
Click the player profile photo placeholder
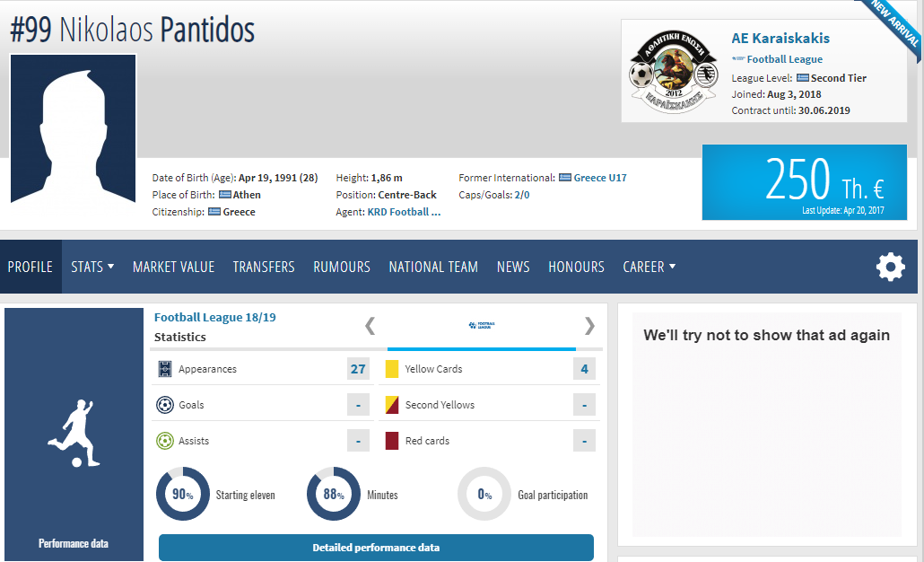coord(73,129)
